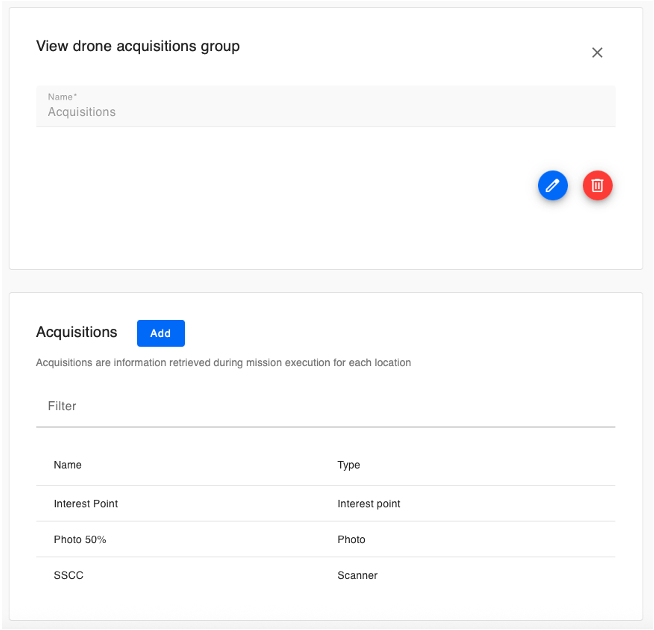The width and height of the screenshot is (654, 630).
Task: Click the Name* field label
Action: (62, 97)
